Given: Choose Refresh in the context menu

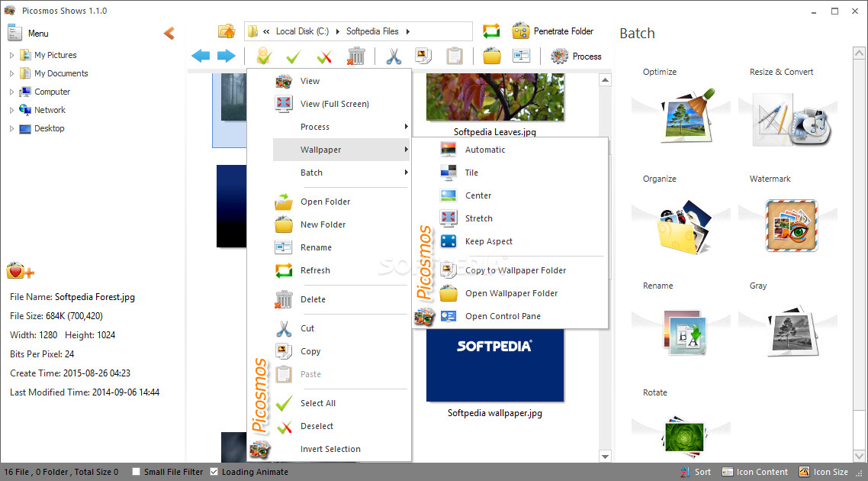Looking at the screenshot, I should pyautogui.click(x=342, y=270).
